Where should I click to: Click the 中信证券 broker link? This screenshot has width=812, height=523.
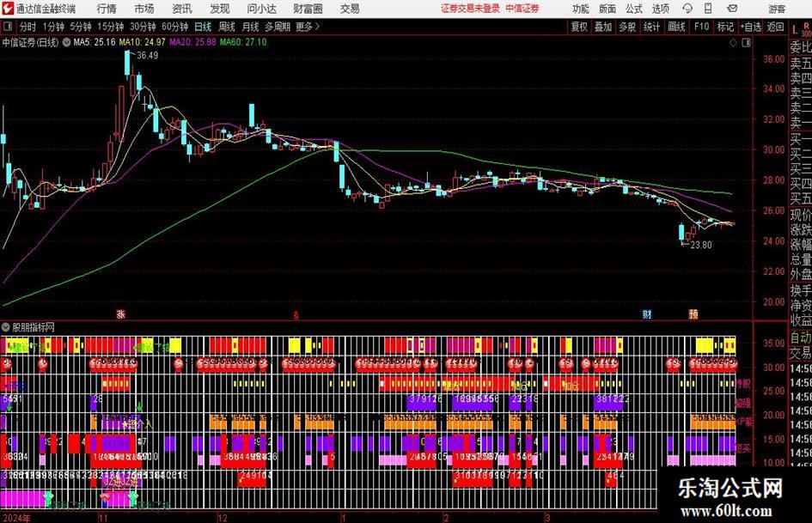[522, 9]
